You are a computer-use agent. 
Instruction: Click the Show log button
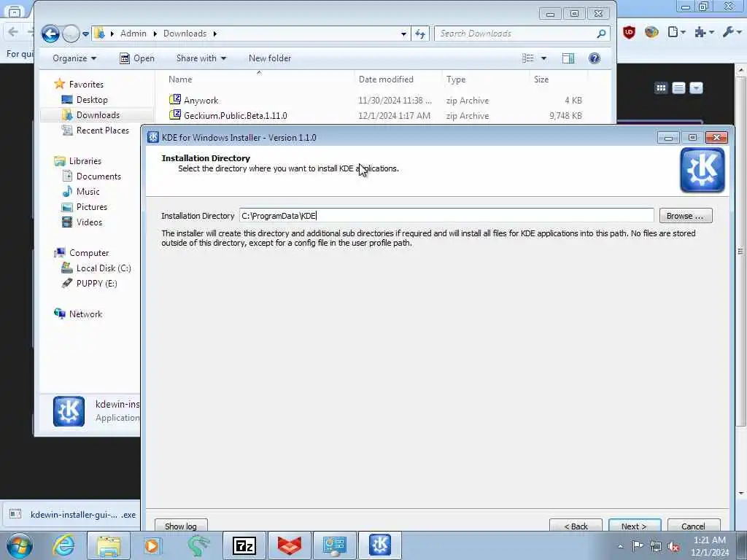[x=181, y=525]
